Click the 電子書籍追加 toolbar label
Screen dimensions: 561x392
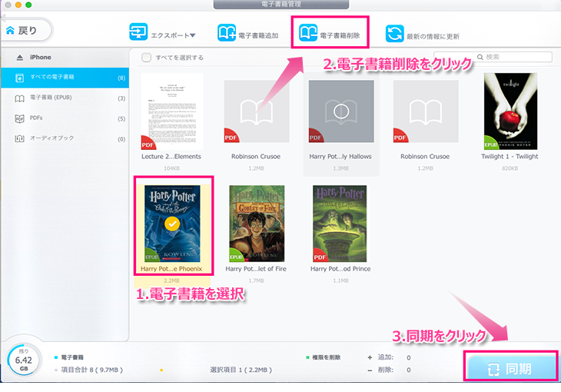pyautogui.click(x=258, y=35)
